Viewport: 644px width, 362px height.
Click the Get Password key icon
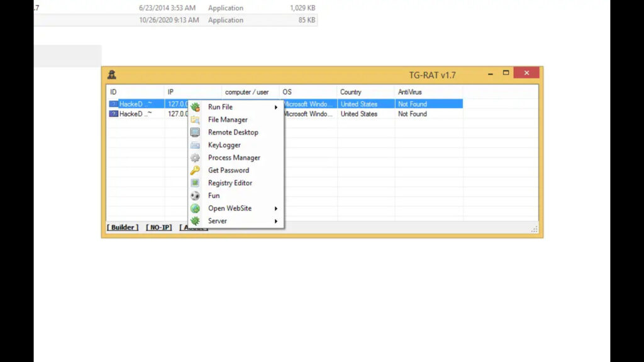click(x=195, y=170)
